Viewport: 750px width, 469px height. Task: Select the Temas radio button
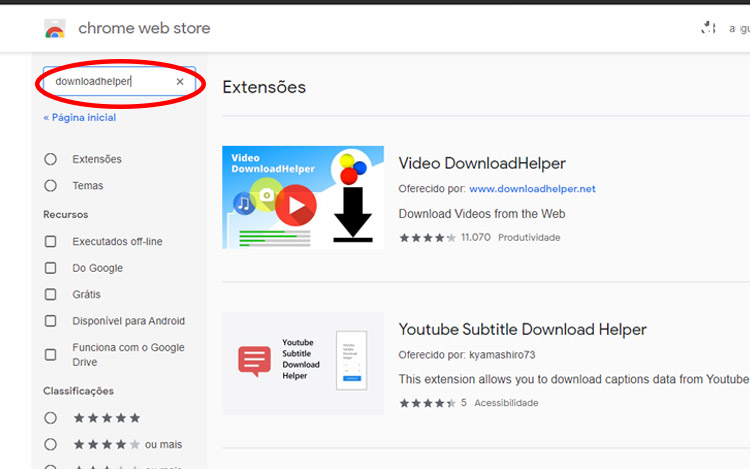pyautogui.click(x=51, y=185)
